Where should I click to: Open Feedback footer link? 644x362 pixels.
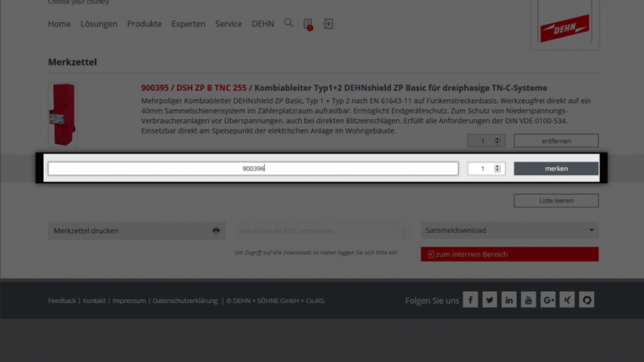[62, 301]
